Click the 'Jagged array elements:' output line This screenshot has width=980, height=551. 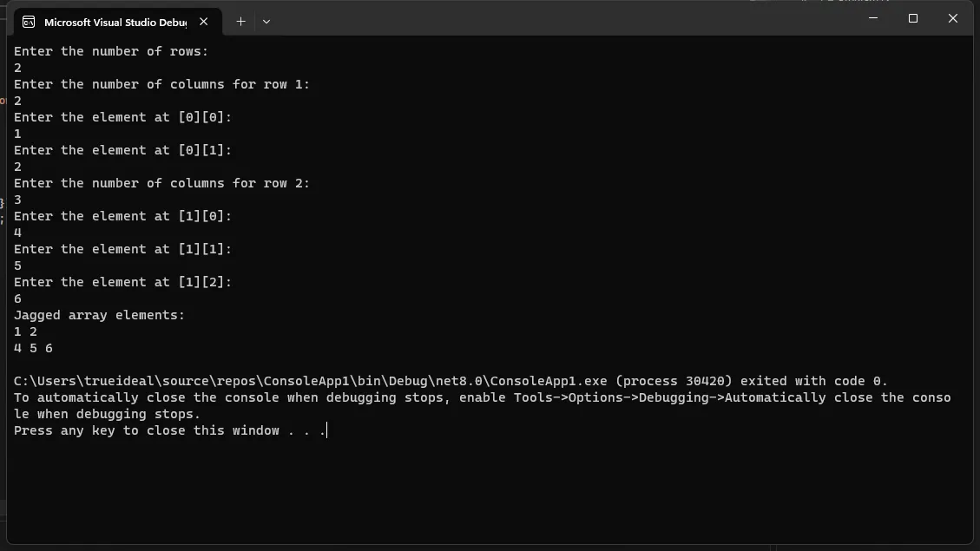pos(99,316)
